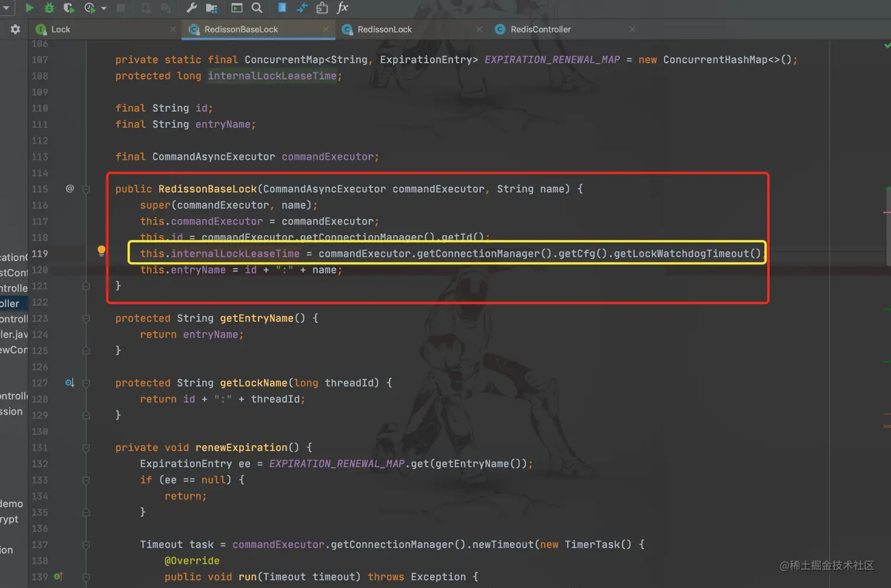Collapse the if block at line 133

click(x=86, y=480)
